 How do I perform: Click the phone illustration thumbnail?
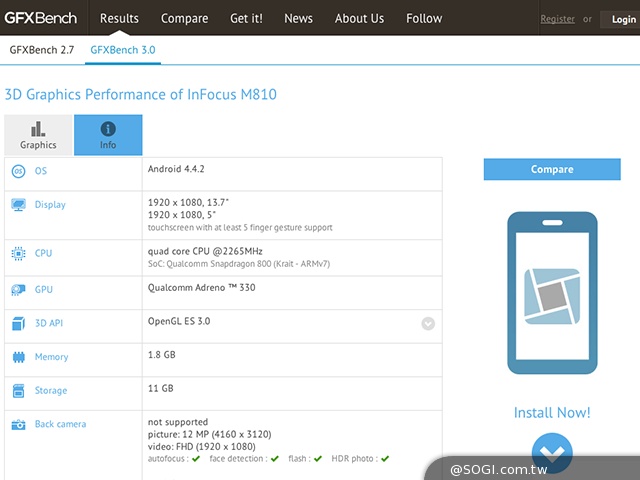point(552,293)
